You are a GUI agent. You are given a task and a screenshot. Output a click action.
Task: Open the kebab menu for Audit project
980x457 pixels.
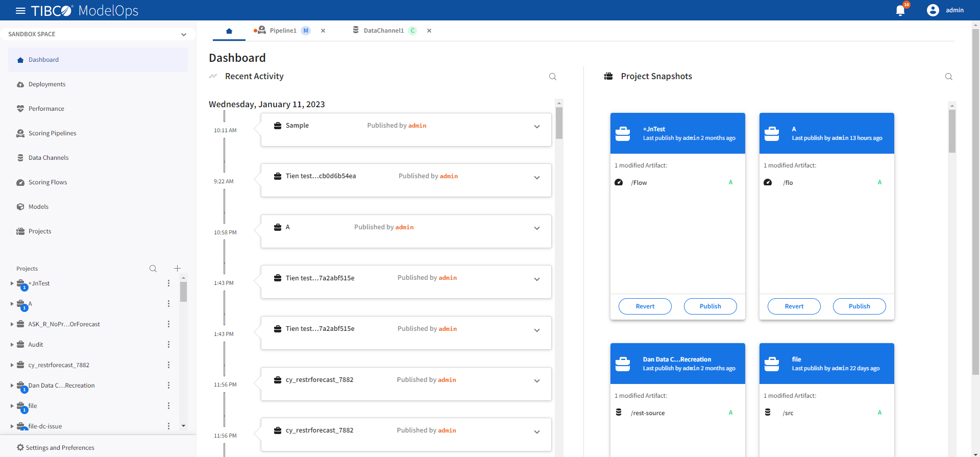[168, 345]
